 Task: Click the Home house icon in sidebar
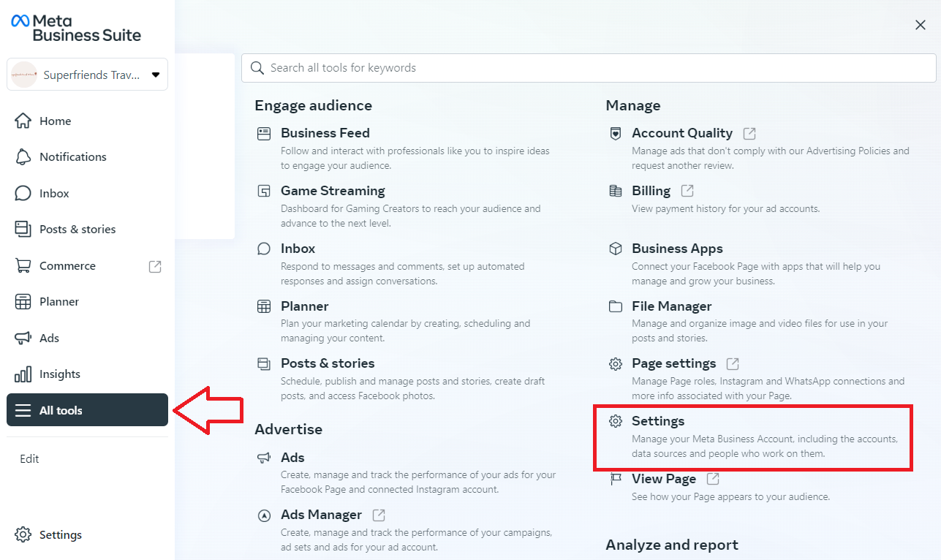[x=23, y=121]
